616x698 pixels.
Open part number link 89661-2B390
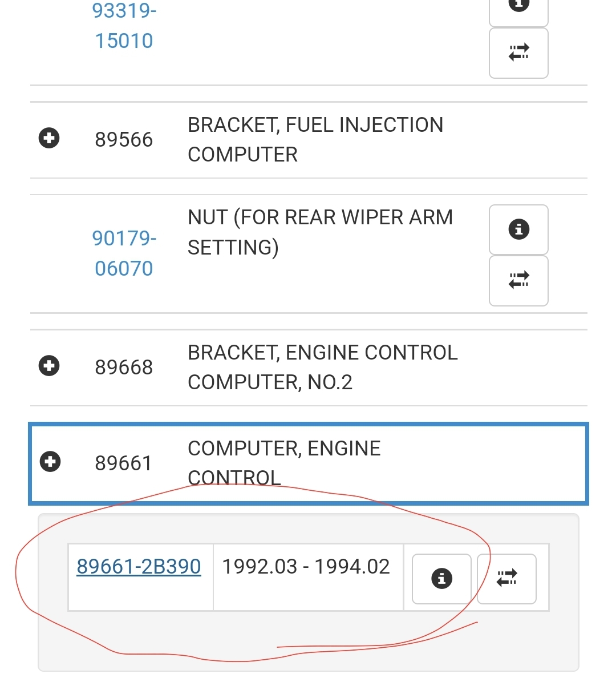139,567
